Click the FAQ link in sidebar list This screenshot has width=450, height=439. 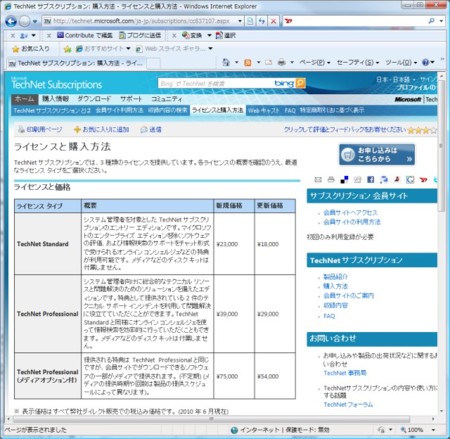point(329,316)
